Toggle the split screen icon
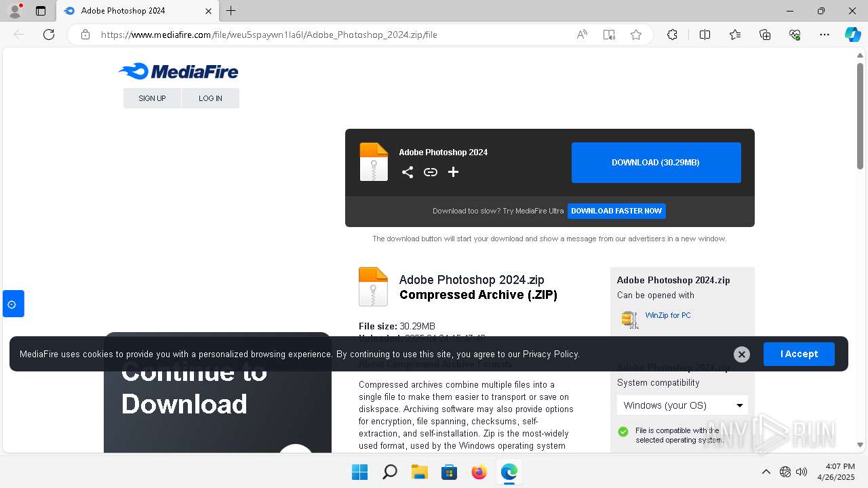868x488 pixels. [705, 35]
